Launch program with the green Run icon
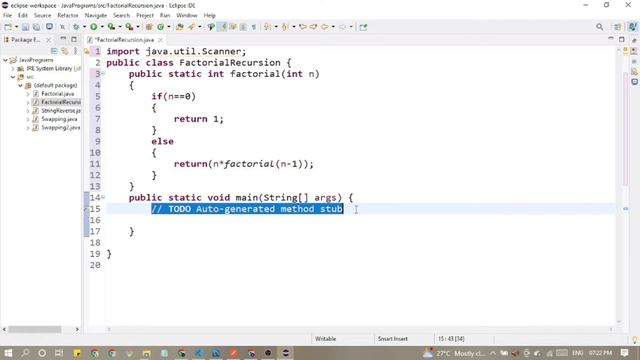 93,27
